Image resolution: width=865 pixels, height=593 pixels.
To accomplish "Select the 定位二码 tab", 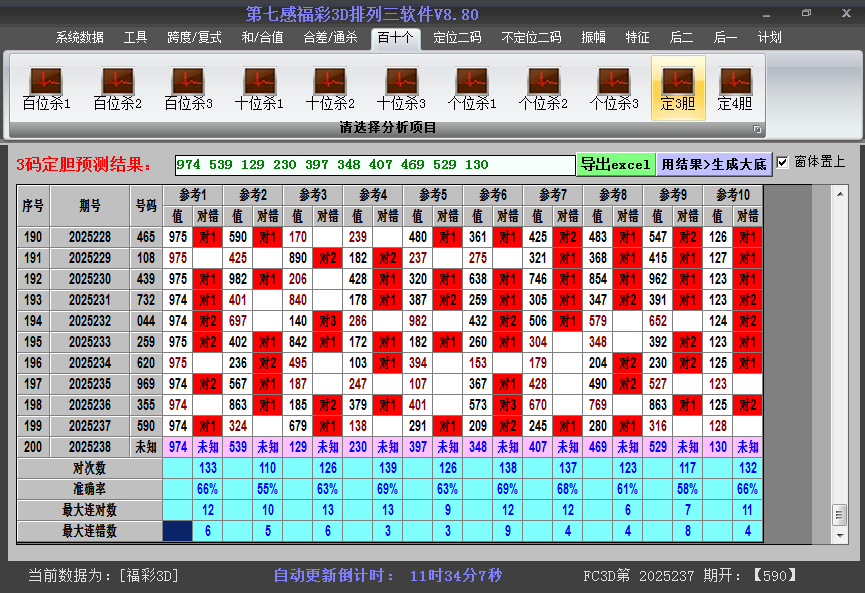I will click(x=457, y=38).
